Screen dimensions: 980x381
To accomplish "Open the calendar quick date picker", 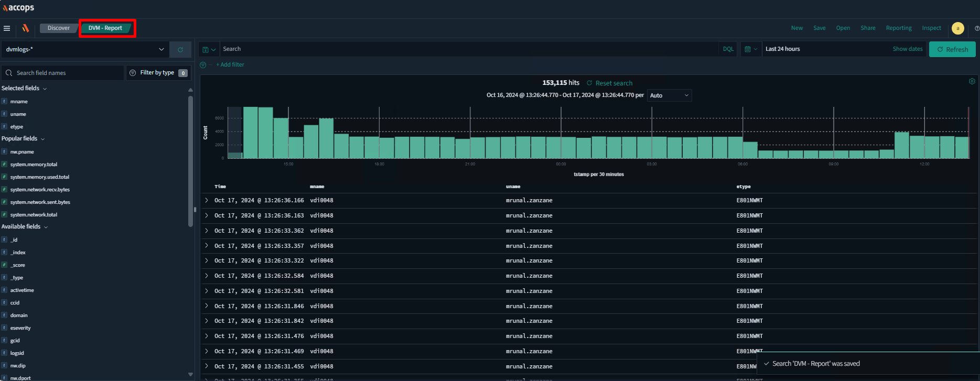I will pos(750,49).
